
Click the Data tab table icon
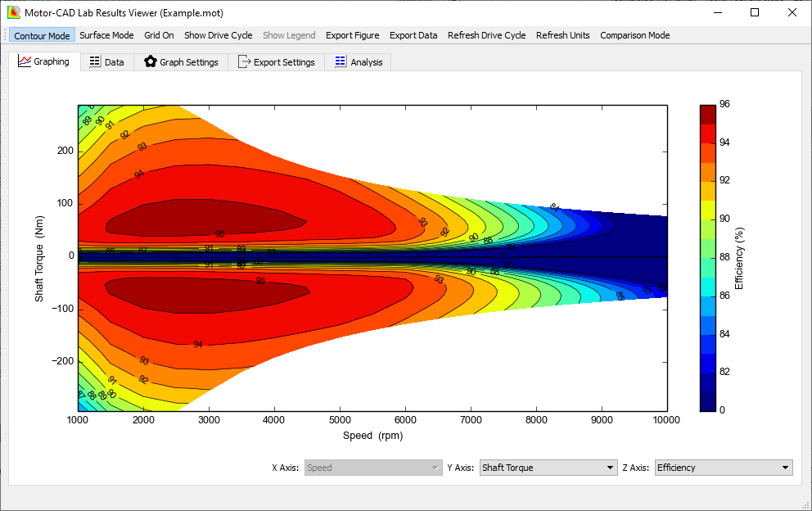coord(95,61)
